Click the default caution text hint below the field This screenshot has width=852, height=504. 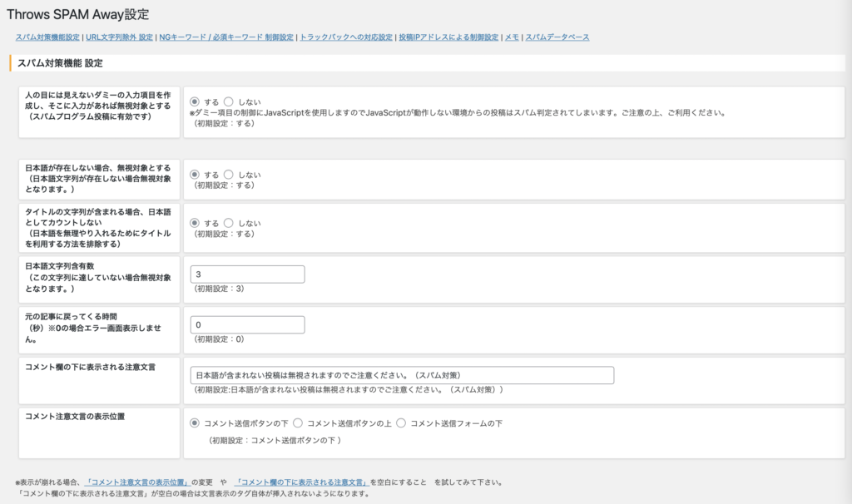tap(349, 390)
